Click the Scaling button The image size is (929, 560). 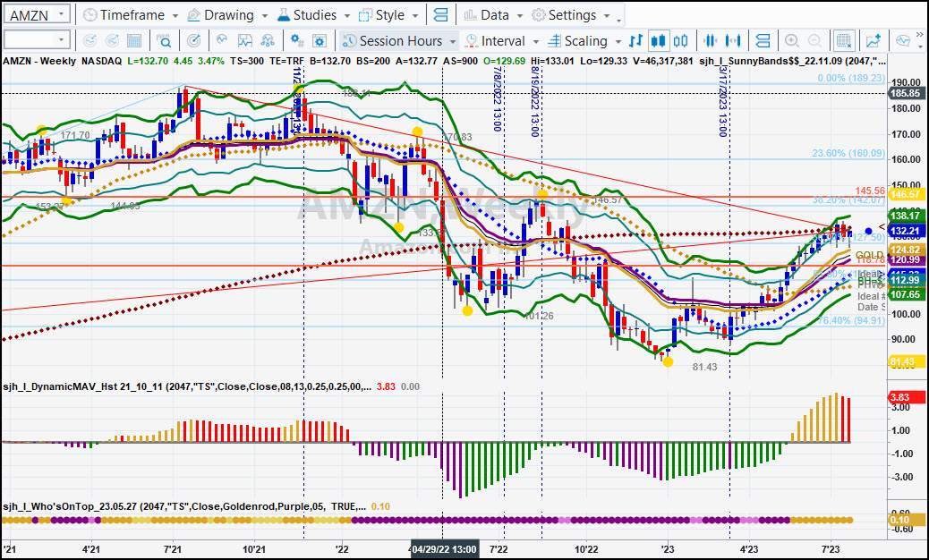(578, 40)
